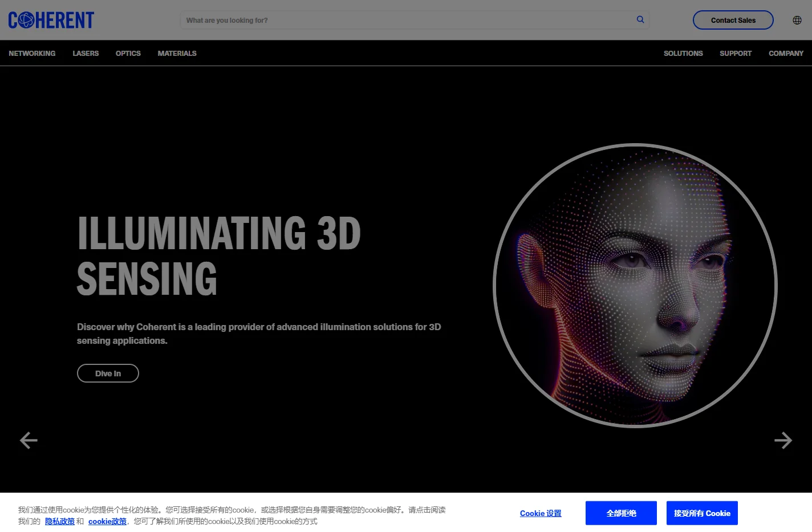Click the 3D face hero image
This screenshot has height=532, width=812.
click(635, 285)
